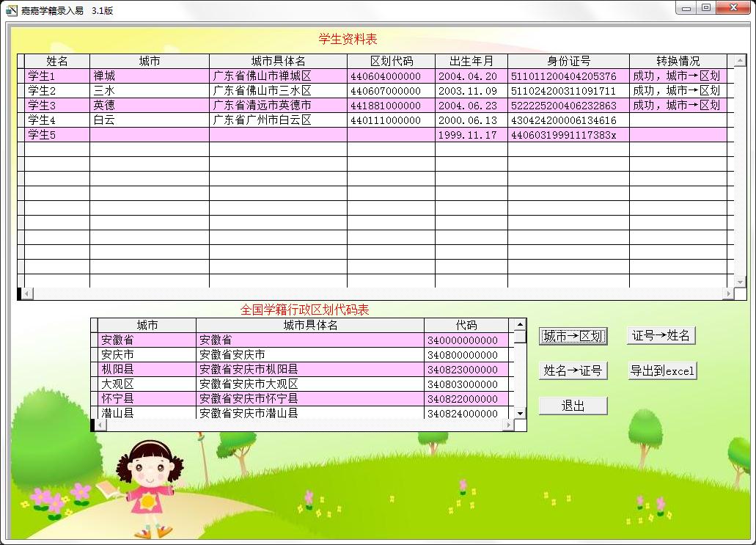Click the 大观区 city cell in code table
The width and height of the screenshot is (756, 545).
tap(147, 384)
